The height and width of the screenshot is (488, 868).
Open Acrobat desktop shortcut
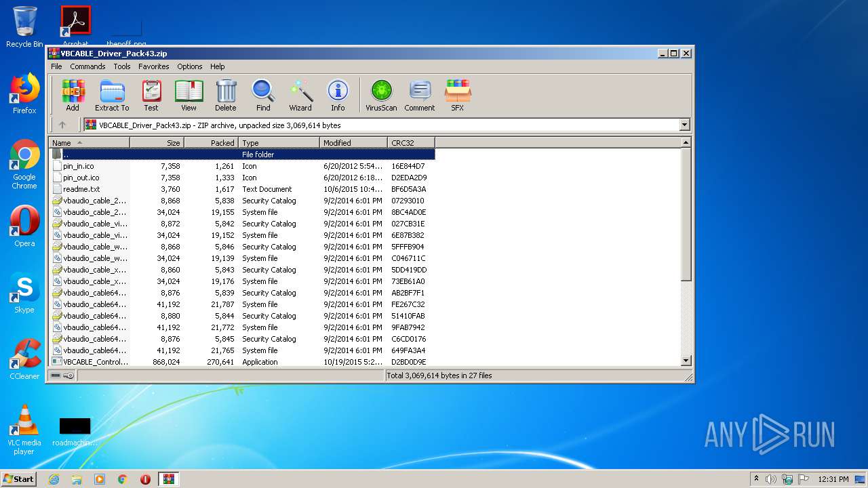coord(75,24)
